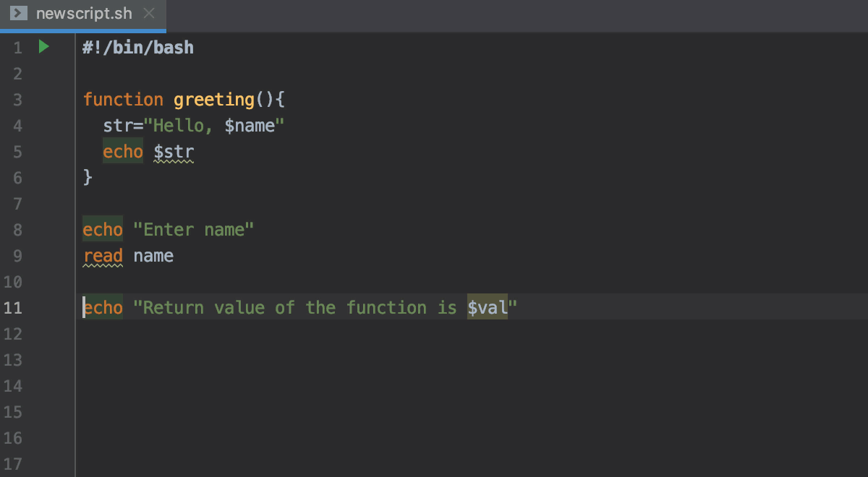Click the underlined read command on line 9
Screen dimensions: 868x477
[x=103, y=255]
